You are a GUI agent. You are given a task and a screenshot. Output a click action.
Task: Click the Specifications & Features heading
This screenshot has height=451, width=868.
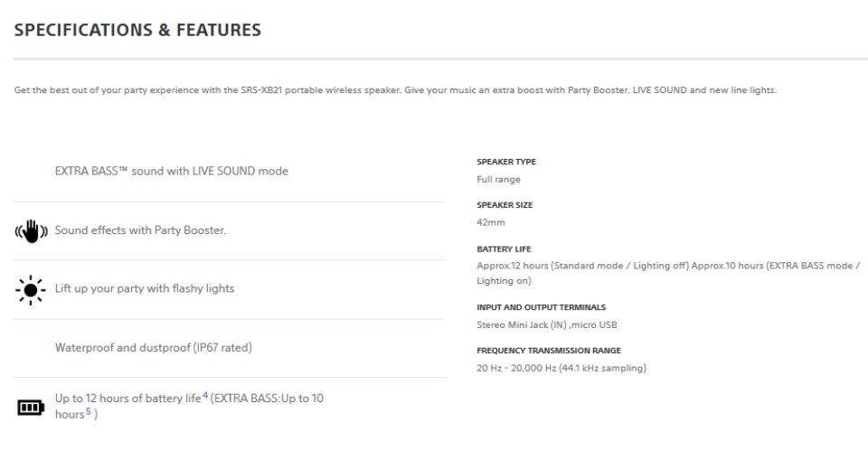[x=137, y=30]
